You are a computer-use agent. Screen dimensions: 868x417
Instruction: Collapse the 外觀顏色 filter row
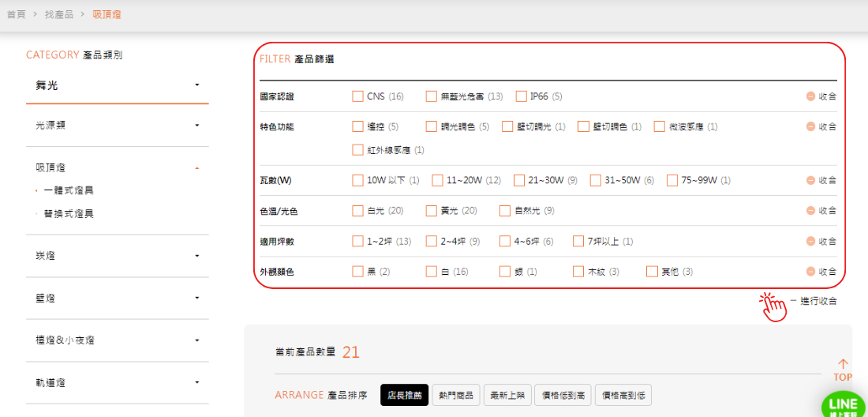(x=821, y=272)
